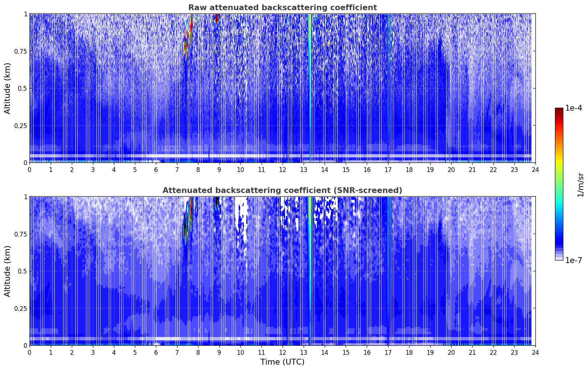Click the top plot's hour 20 tick label
This screenshot has width=588, height=370.
point(451,169)
